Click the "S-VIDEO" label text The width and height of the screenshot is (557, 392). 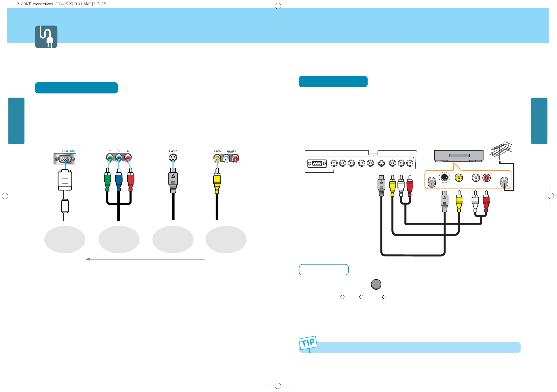click(x=173, y=151)
